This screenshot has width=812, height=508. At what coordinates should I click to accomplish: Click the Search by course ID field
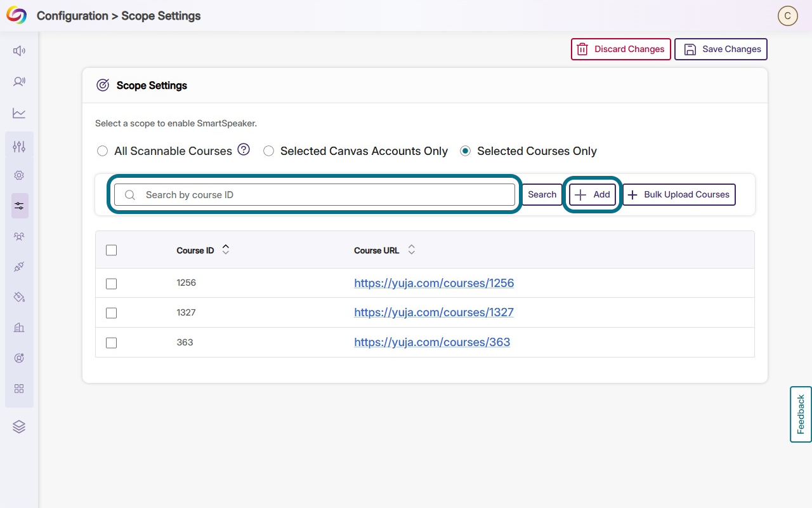315,194
